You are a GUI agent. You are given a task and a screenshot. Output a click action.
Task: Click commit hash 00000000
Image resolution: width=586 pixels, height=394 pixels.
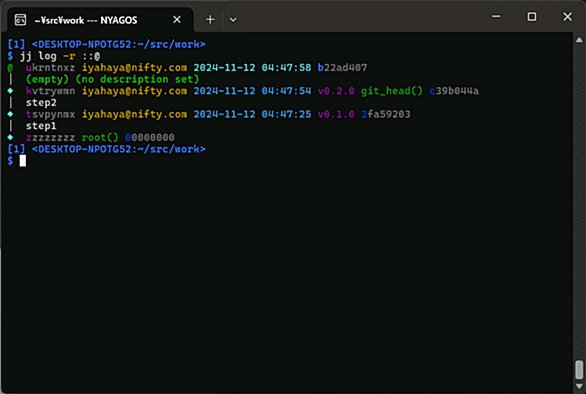click(x=149, y=138)
